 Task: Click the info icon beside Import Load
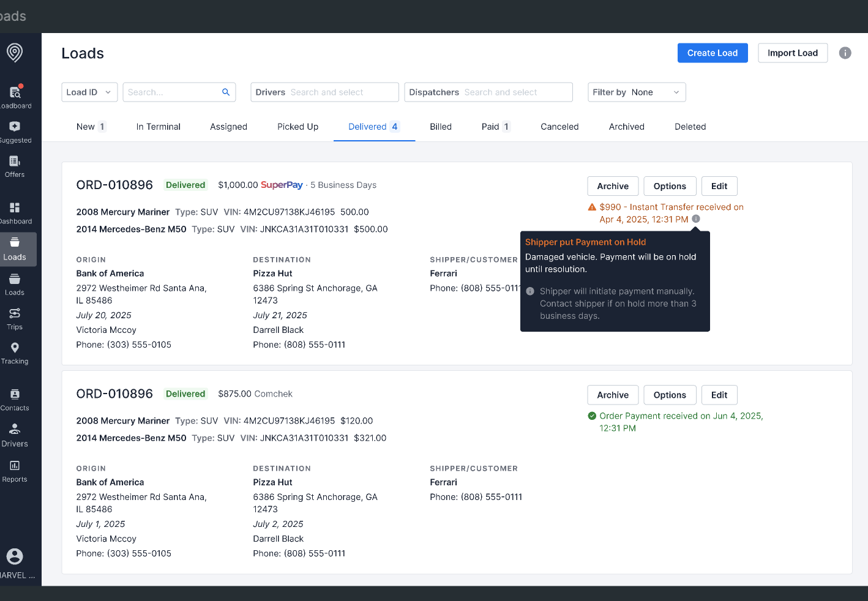pyautogui.click(x=845, y=53)
